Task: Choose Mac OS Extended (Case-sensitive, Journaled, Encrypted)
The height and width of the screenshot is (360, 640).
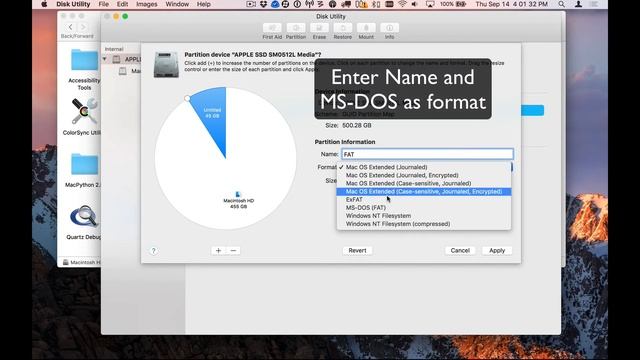Action: [424, 191]
